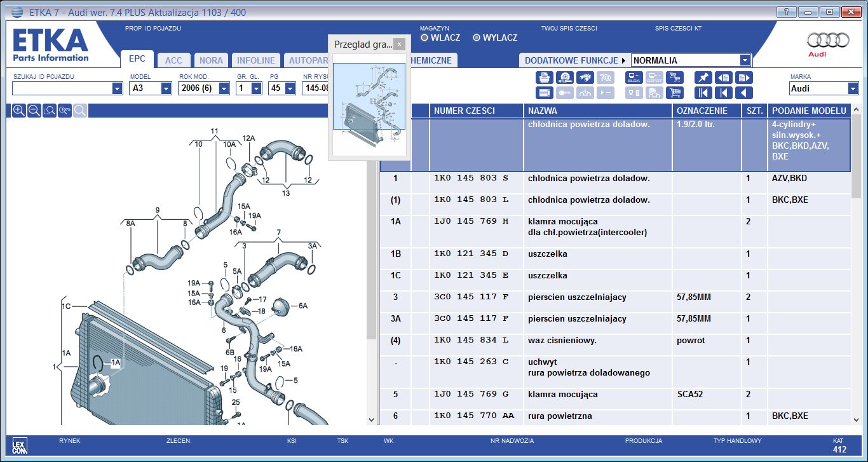Image resolution: width=868 pixels, height=462 pixels.
Task: Select part row 1K0 145 770 AA
Action: pos(615,418)
